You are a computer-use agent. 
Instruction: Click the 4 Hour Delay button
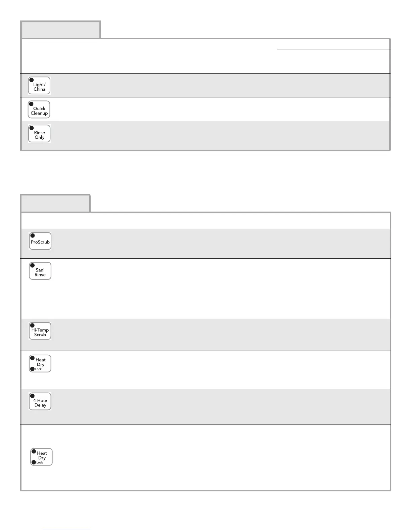(40, 401)
